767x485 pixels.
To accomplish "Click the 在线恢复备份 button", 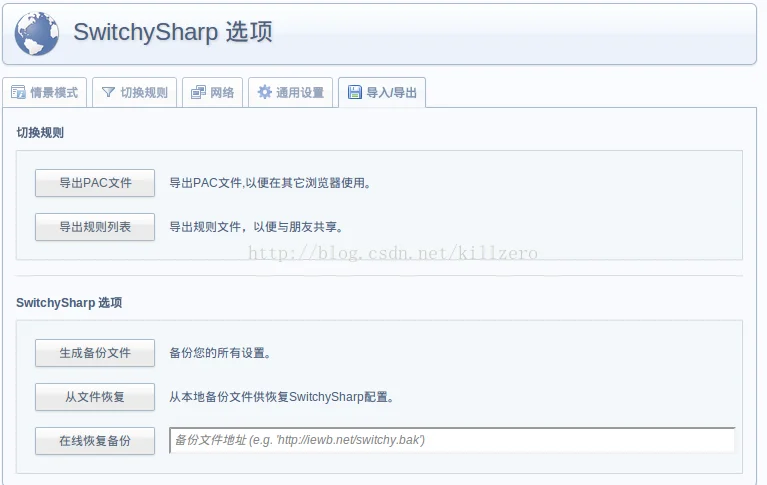I will click(x=95, y=441).
